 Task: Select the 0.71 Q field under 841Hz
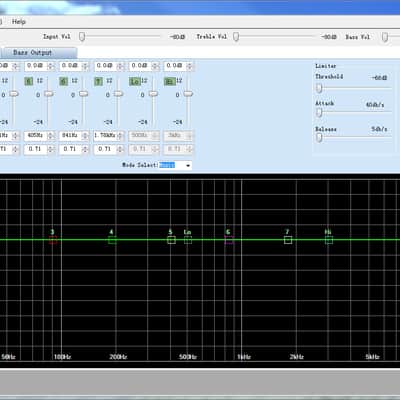coord(71,149)
